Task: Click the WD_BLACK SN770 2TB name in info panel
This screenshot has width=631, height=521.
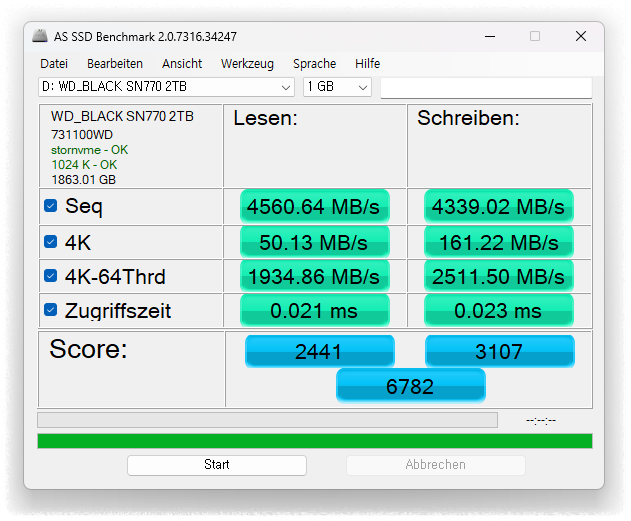Action: 122,116
